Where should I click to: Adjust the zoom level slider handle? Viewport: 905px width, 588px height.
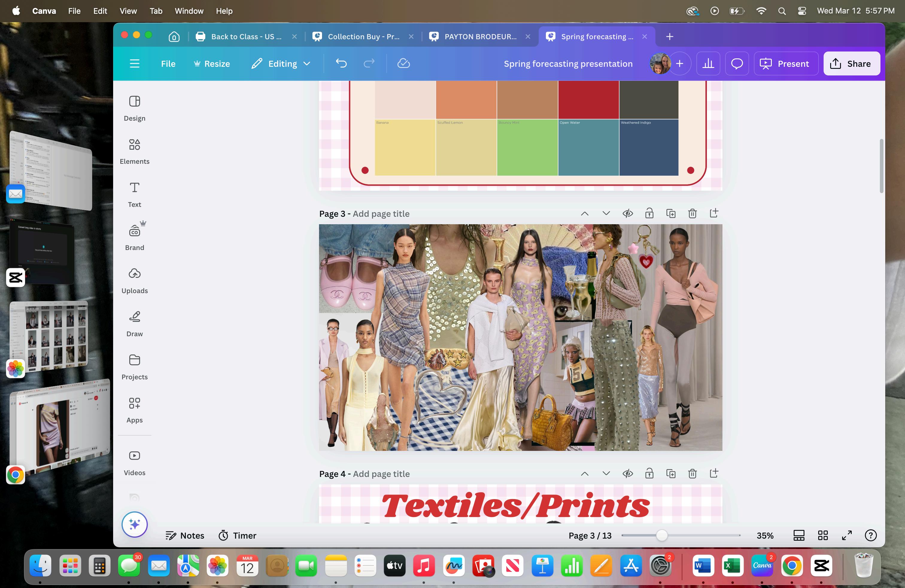point(662,535)
